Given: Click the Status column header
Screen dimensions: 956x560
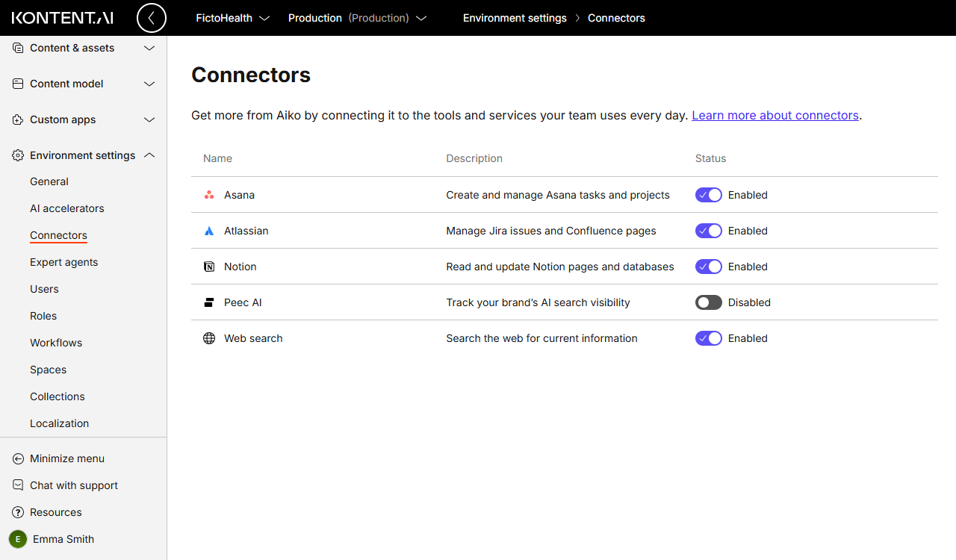Looking at the screenshot, I should 710,158.
